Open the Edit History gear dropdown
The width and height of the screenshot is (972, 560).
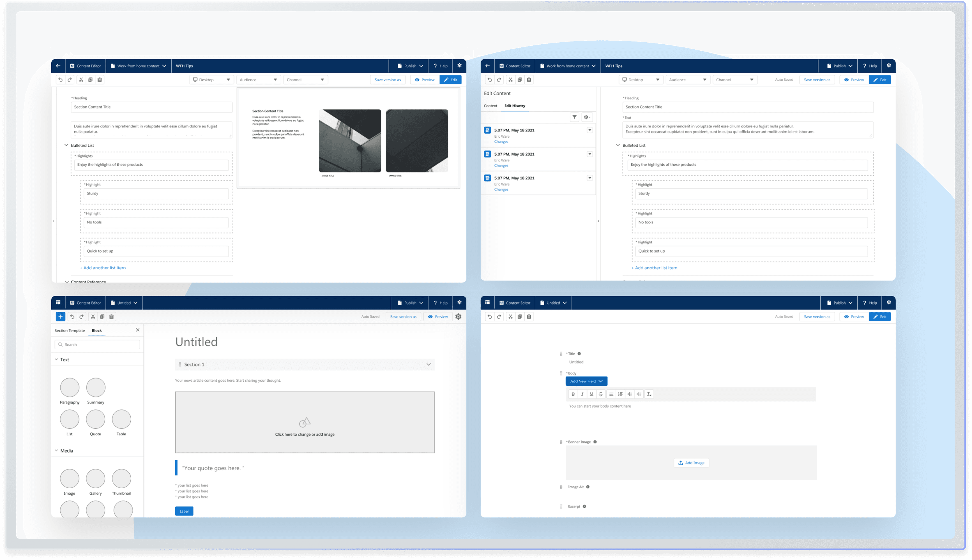point(586,117)
